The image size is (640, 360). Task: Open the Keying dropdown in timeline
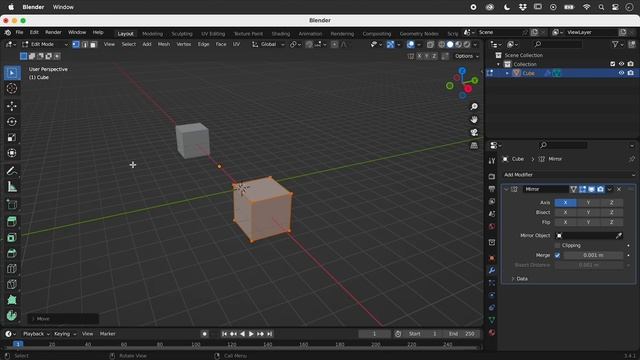[x=65, y=334]
